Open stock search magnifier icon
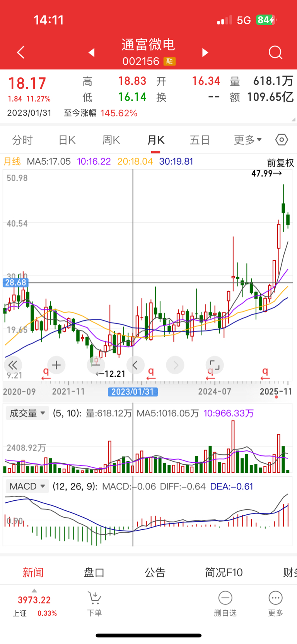This screenshot has height=644, width=297. click(x=275, y=52)
